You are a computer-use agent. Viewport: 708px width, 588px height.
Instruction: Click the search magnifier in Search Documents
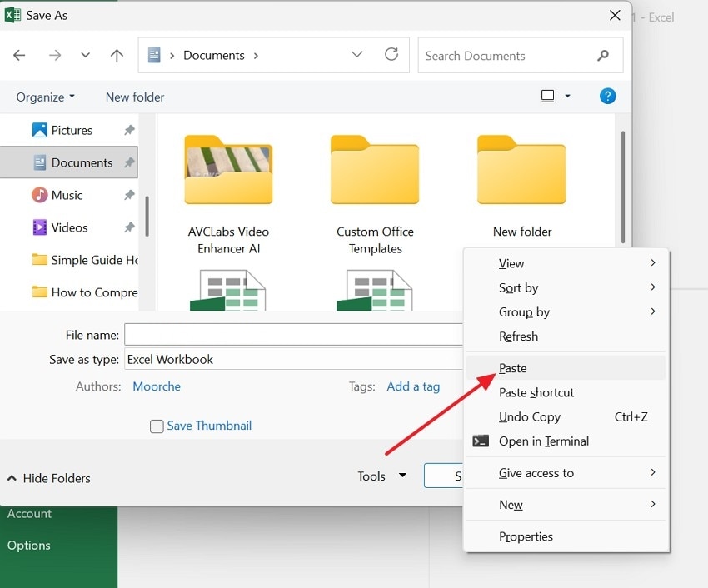tap(602, 55)
